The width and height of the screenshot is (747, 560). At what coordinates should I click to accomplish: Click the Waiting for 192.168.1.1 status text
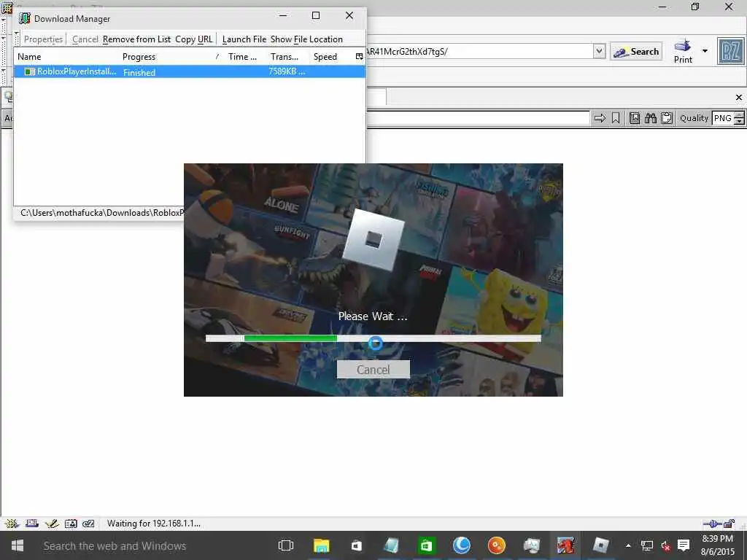153,524
